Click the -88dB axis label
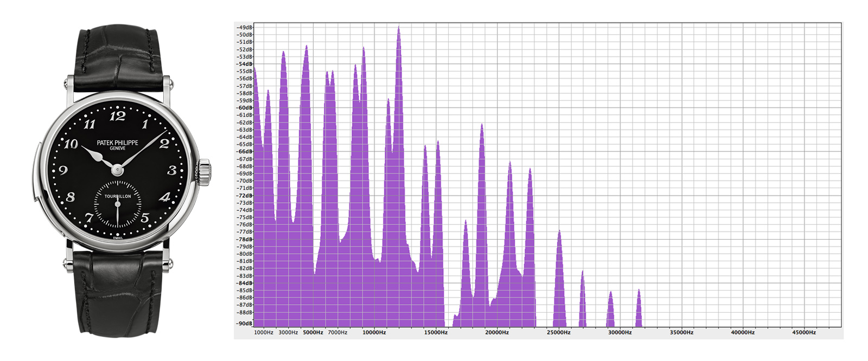Image resolution: width=868 pixels, height=361 pixels. 245,312
